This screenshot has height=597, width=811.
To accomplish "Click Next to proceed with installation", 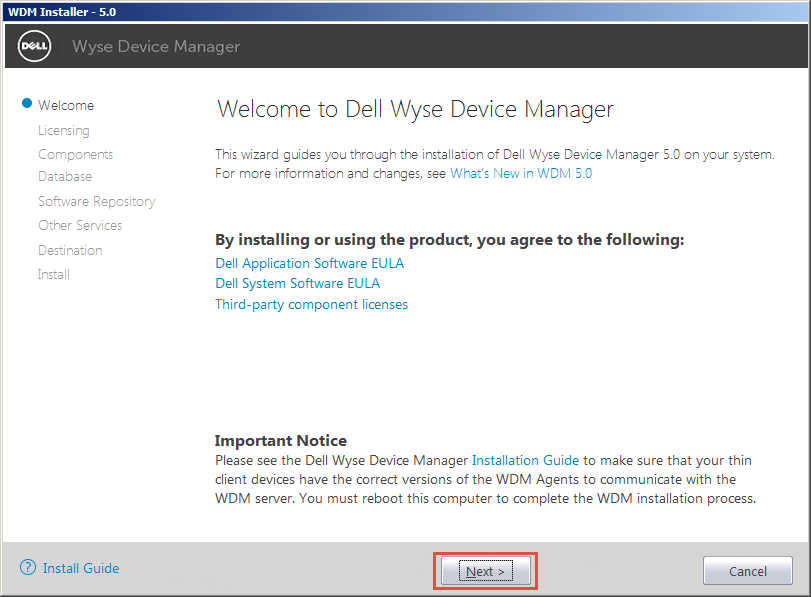I will click(485, 570).
